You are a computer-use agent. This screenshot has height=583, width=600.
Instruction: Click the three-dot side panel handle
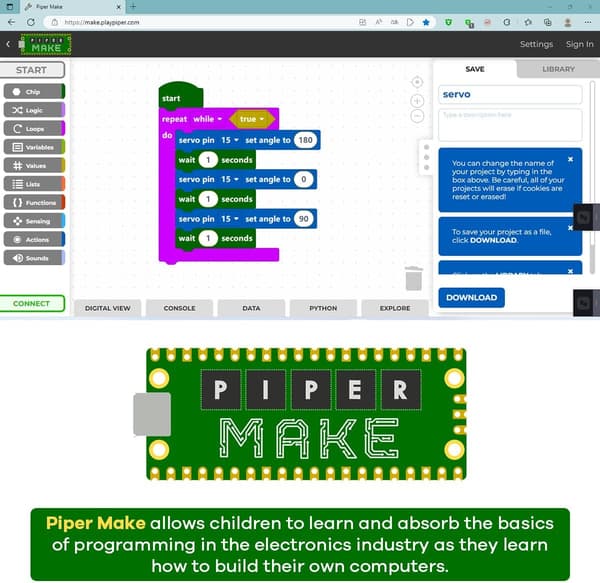(426, 157)
